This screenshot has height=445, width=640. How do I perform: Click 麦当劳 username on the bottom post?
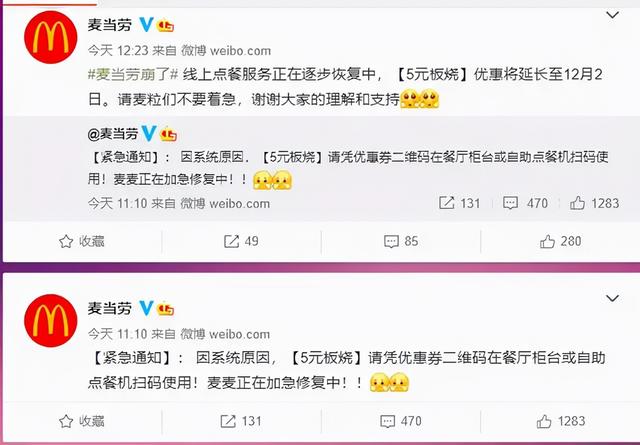click(x=110, y=308)
